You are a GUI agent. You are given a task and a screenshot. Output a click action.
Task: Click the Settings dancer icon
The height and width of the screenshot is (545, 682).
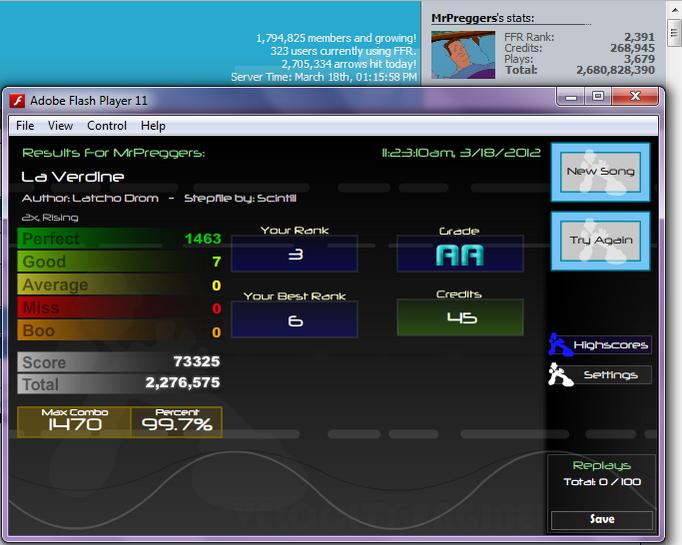pos(560,374)
